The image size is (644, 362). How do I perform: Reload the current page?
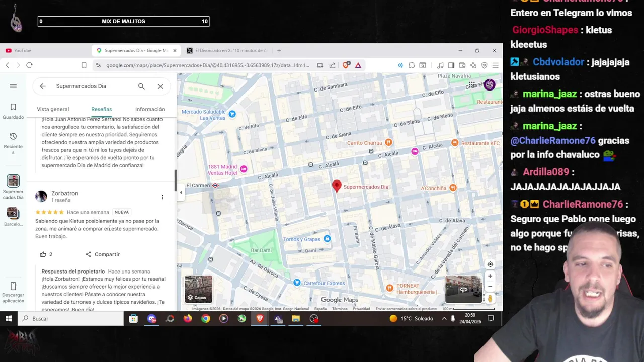pyautogui.click(x=29, y=65)
